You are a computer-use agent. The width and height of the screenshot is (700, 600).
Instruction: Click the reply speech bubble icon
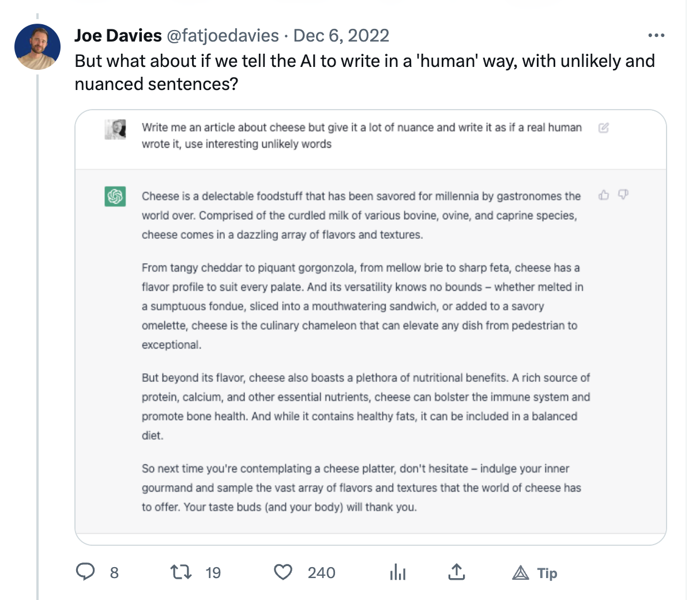coord(85,572)
